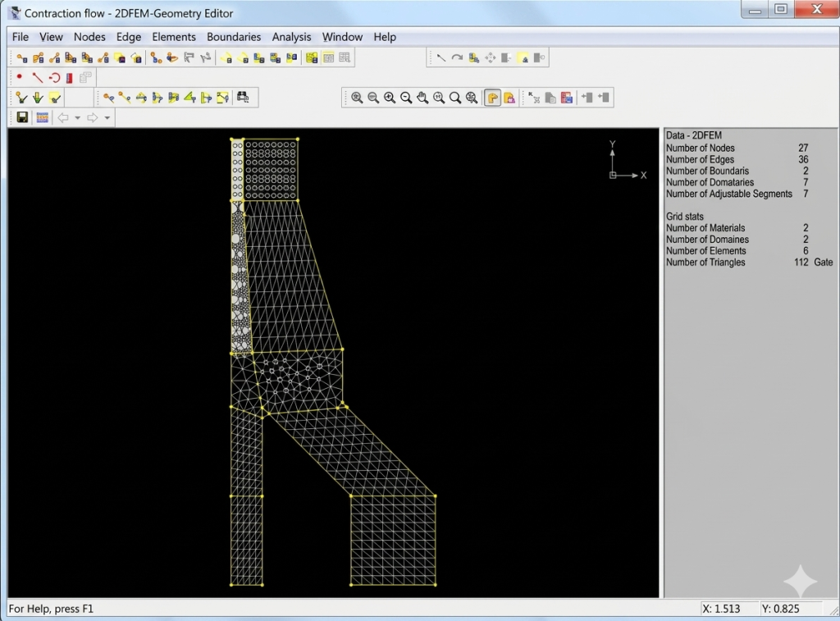Click the green down-arrow check icon
The image size is (840, 621).
[x=38, y=98]
